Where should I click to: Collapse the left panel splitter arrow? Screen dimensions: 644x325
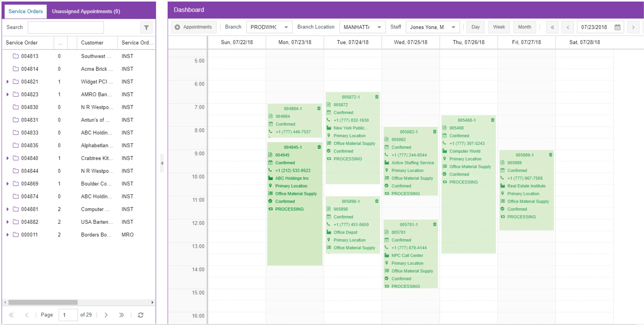point(162,163)
